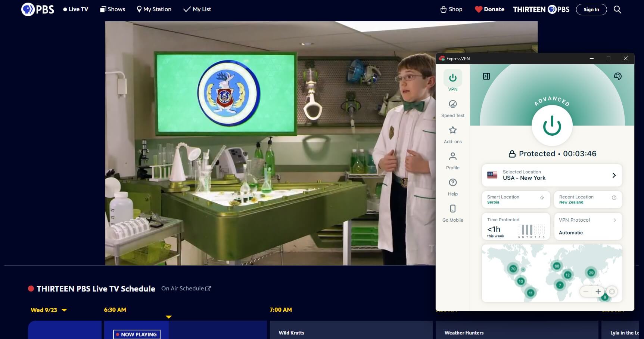The width and height of the screenshot is (644, 339).
Task: Click the 11 server cluster on map
Action: pyautogui.click(x=531, y=293)
